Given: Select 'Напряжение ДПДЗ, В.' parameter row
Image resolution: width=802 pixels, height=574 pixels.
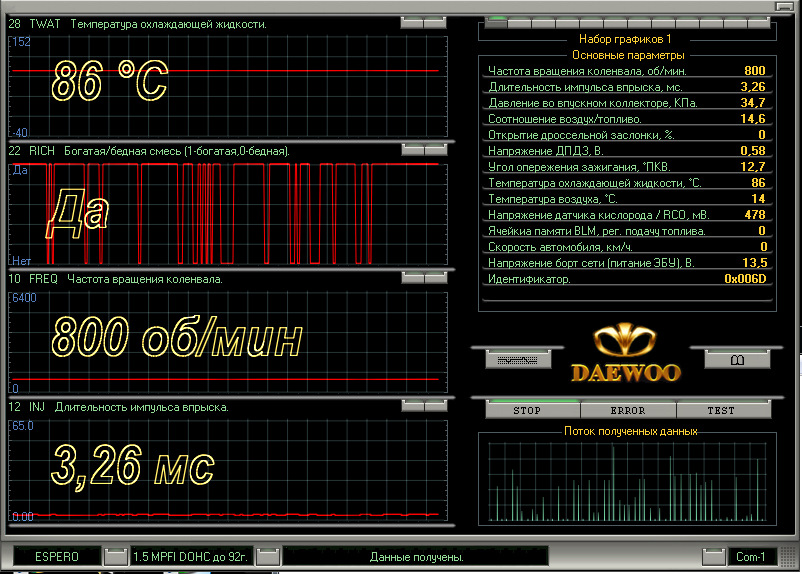Looking at the screenshot, I should pos(627,151).
